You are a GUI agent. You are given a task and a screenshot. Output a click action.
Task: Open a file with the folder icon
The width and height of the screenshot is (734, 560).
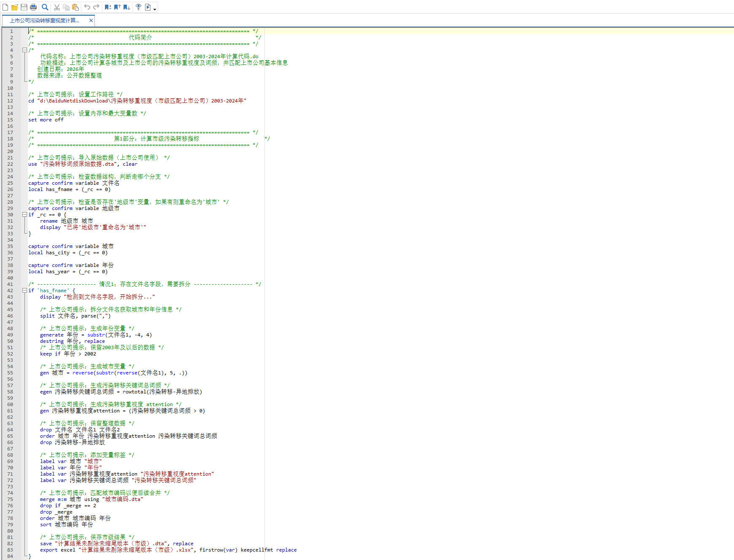(15, 7)
